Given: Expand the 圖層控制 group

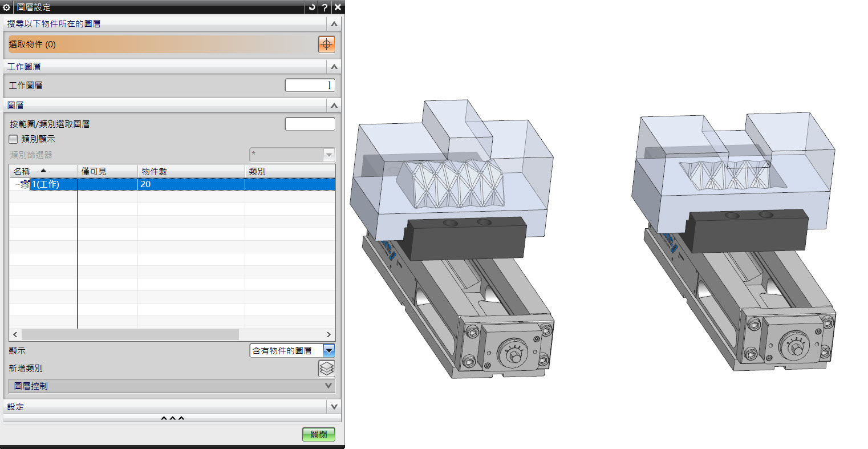Looking at the screenshot, I should (x=328, y=386).
